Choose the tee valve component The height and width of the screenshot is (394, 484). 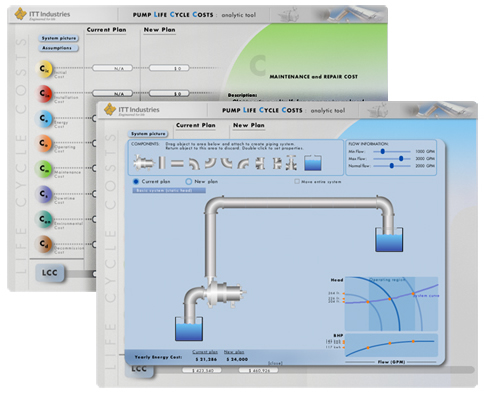291,163
